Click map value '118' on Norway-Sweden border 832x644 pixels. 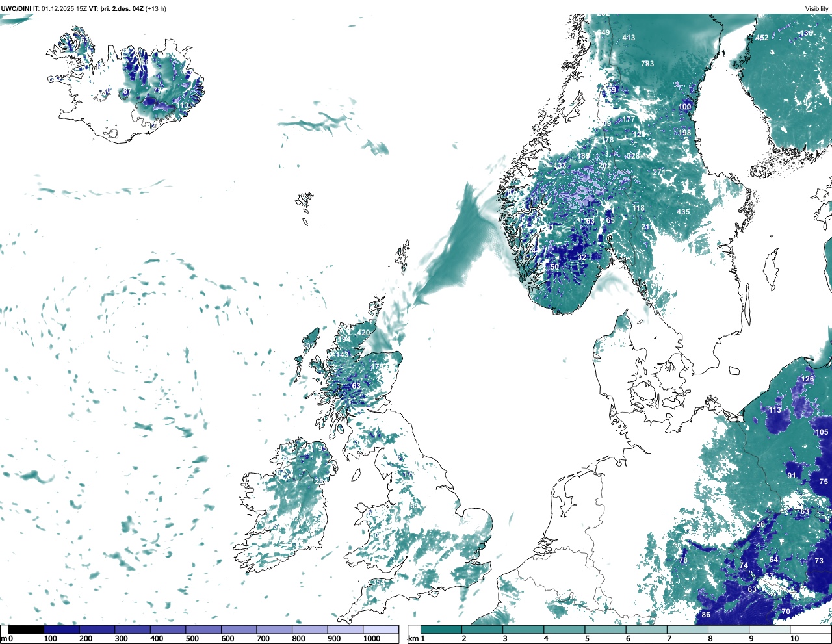pos(638,208)
